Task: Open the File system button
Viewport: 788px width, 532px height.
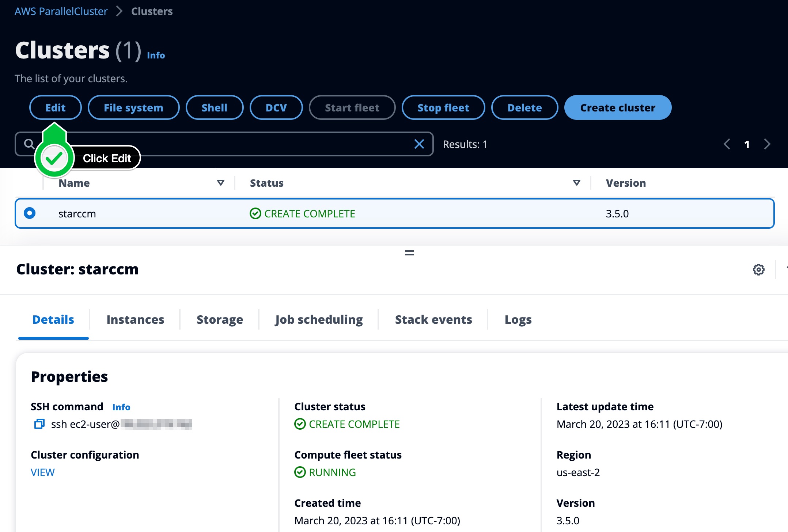Action: click(133, 107)
